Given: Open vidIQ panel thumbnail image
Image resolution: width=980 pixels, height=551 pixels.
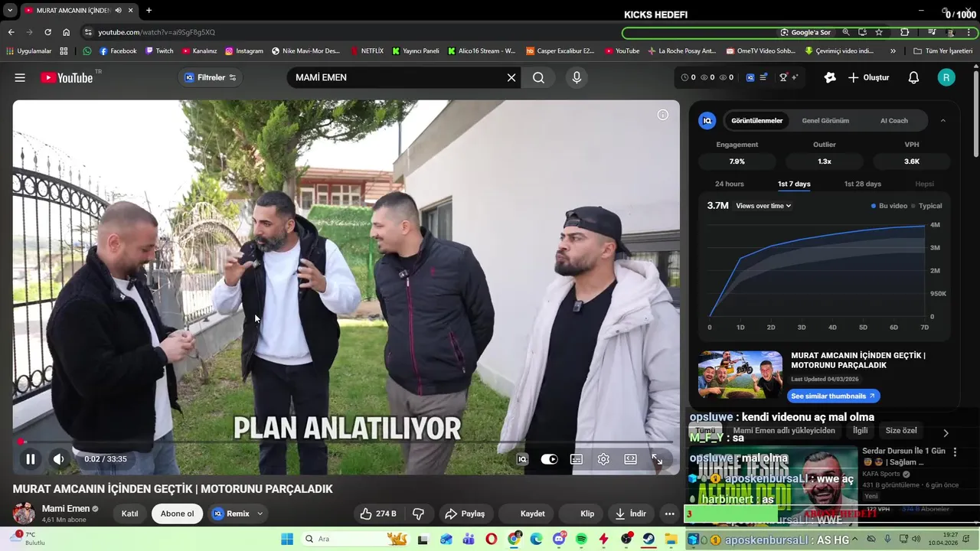Looking at the screenshot, I should point(740,375).
